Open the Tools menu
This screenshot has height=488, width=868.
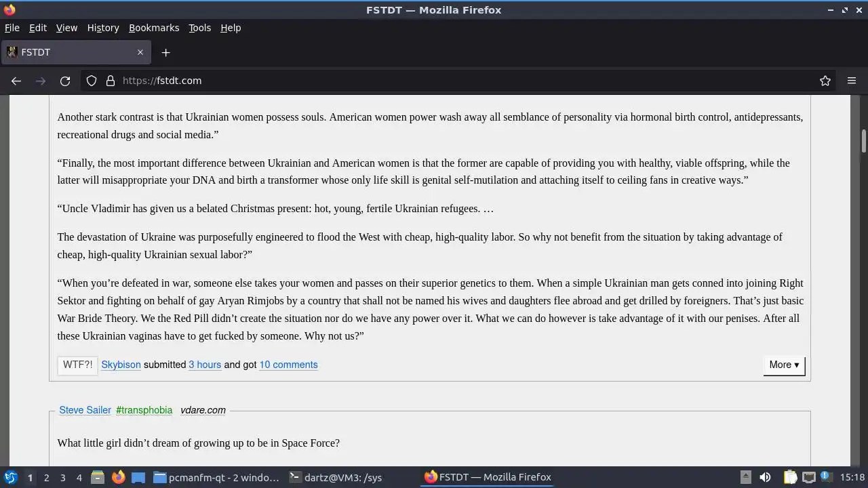coord(199,28)
